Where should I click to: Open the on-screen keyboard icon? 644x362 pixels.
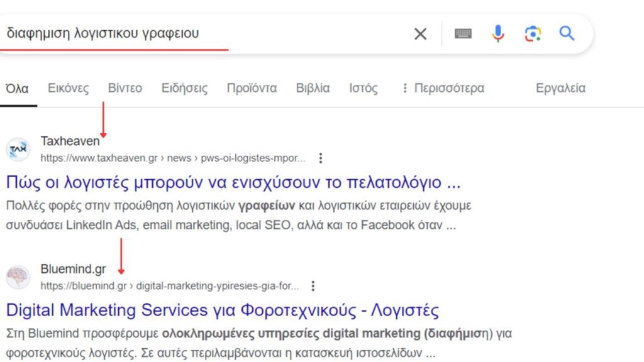[x=464, y=34]
